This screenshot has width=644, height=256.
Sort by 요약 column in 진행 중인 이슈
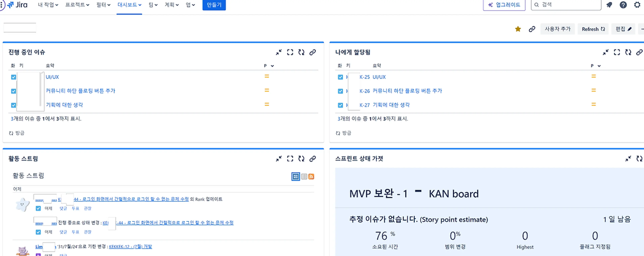[x=50, y=66]
